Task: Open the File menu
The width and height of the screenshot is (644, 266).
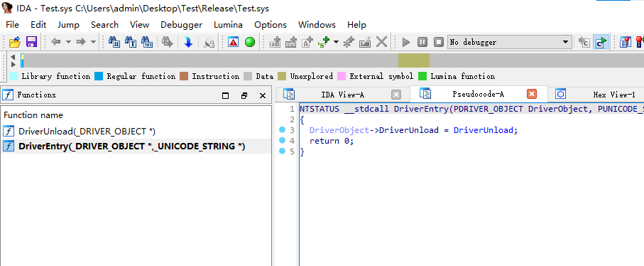Action: (12, 25)
